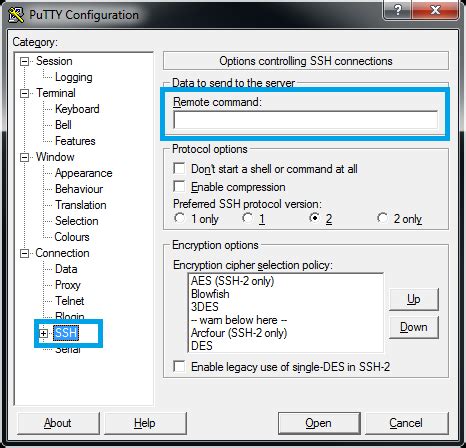Open the Selection category
466x448 pixels.
pyautogui.click(x=77, y=221)
